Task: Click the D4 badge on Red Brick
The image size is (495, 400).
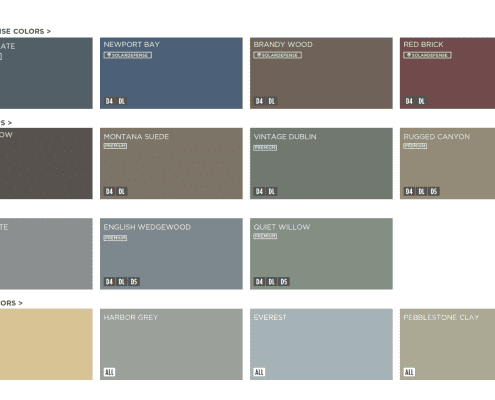Action: (x=409, y=101)
